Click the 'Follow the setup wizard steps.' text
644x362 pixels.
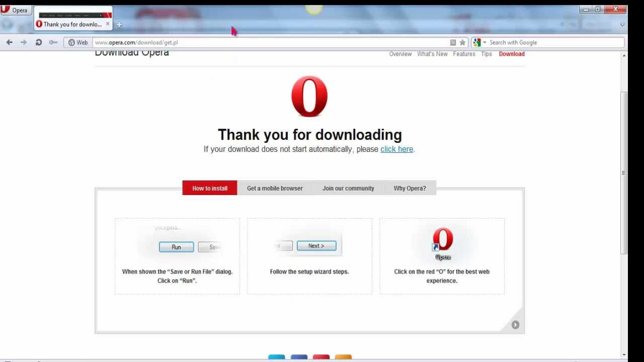pos(309,271)
